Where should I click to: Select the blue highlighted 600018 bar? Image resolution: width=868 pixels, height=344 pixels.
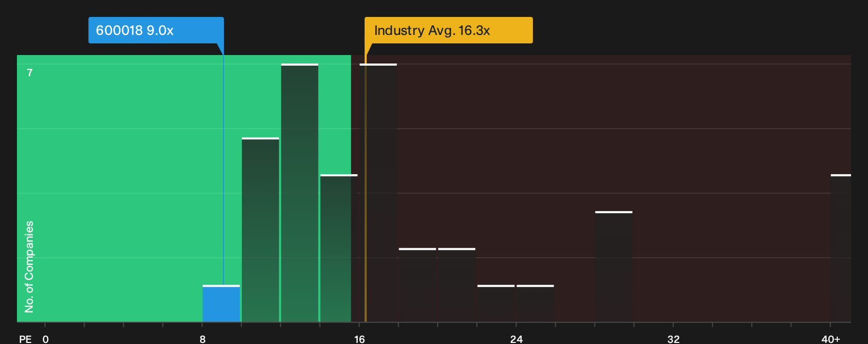pyautogui.click(x=221, y=304)
